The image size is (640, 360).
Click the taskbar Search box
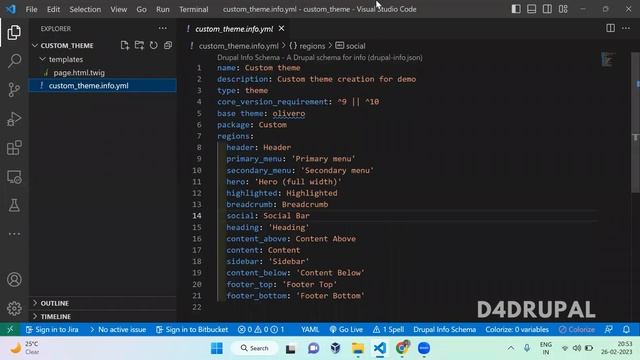click(255, 348)
